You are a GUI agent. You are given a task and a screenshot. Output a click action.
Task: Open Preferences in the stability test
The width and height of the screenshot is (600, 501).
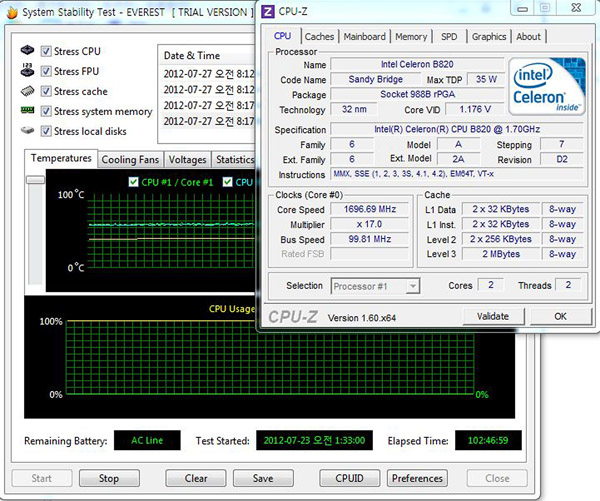click(417, 478)
